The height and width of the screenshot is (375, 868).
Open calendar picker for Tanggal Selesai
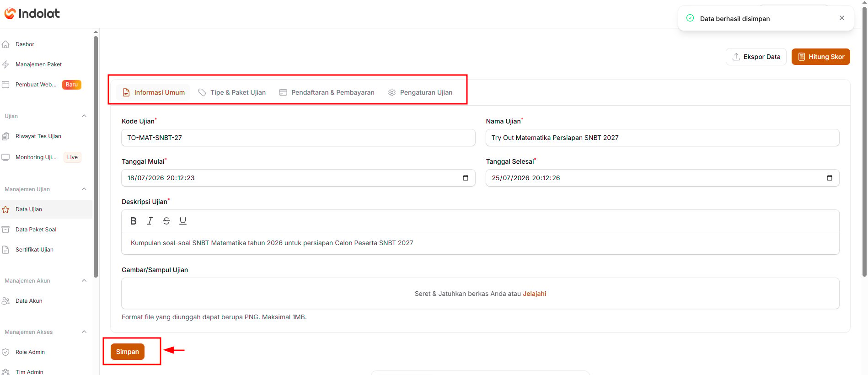tap(830, 178)
